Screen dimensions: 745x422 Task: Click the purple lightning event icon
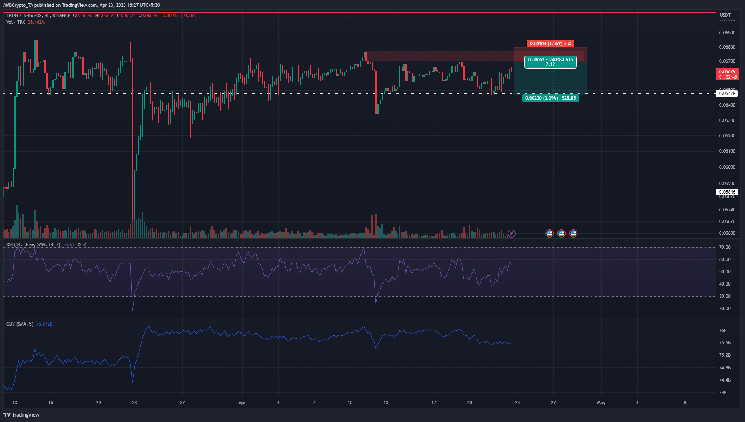(512, 233)
